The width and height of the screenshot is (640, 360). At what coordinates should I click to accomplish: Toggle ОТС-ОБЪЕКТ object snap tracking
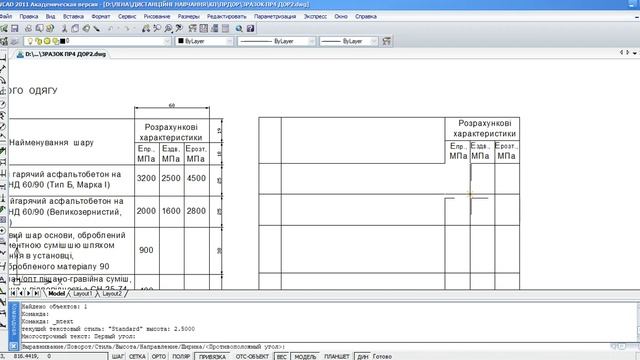click(x=252, y=356)
